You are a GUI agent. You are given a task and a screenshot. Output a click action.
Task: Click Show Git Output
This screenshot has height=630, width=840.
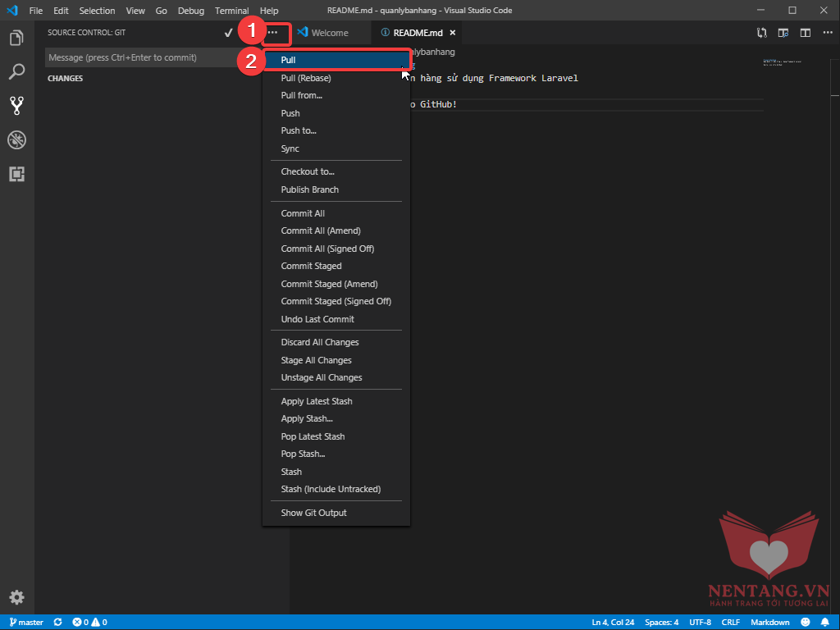point(313,513)
